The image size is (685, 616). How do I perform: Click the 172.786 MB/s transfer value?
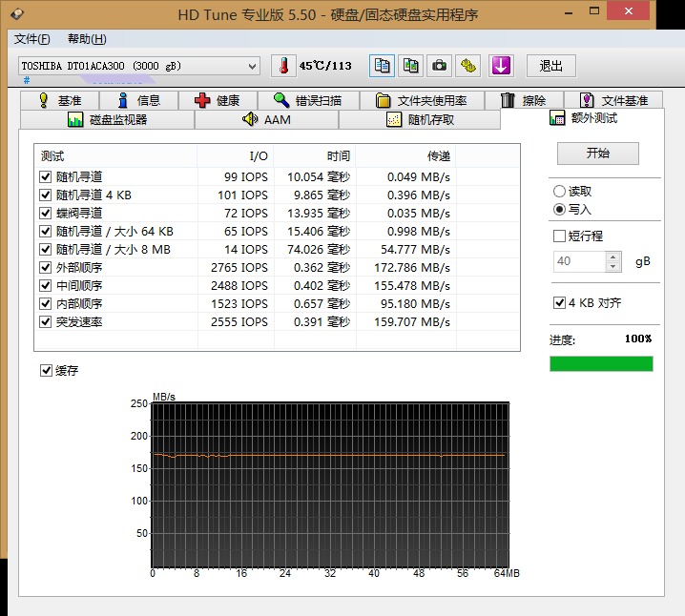pos(412,268)
